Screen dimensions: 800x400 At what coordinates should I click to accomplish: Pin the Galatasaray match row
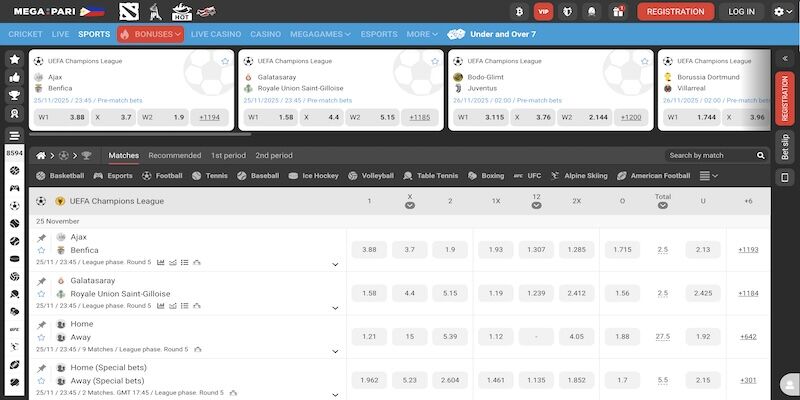pos(41,281)
